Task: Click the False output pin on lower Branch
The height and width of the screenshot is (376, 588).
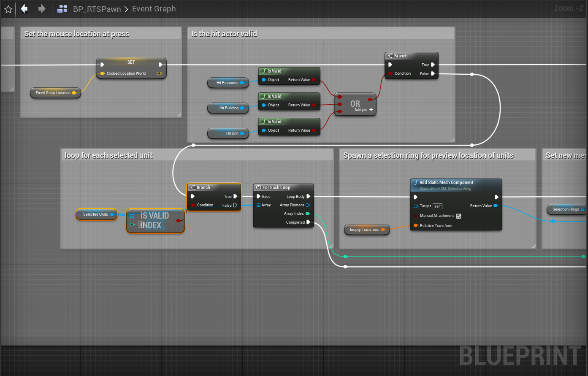Action: 235,205
